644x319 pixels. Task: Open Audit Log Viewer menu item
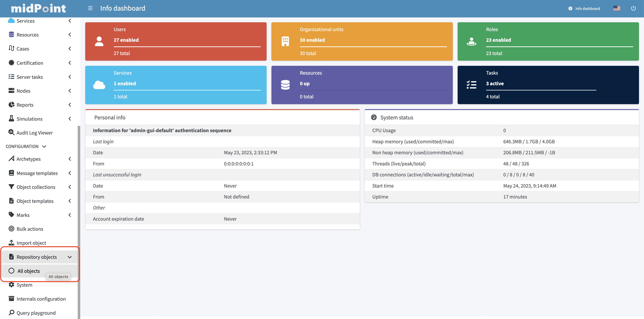click(x=35, y=133)
